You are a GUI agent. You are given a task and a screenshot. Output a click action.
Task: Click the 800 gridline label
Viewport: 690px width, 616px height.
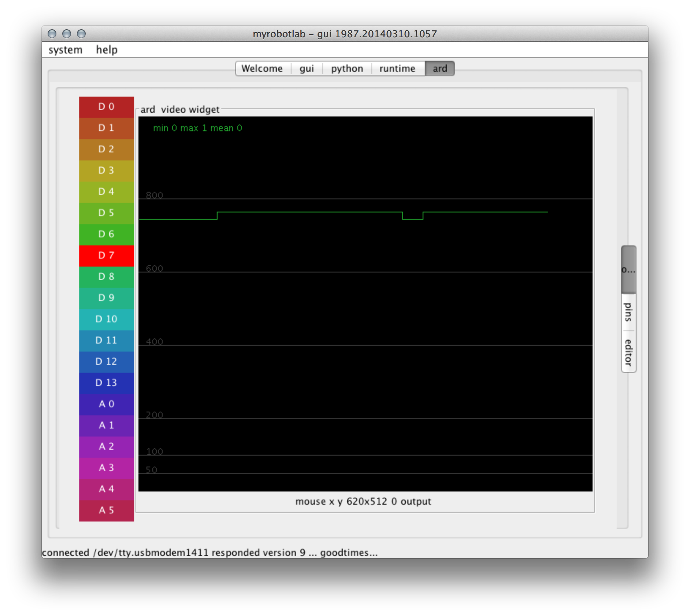click(x=154, y=195)
